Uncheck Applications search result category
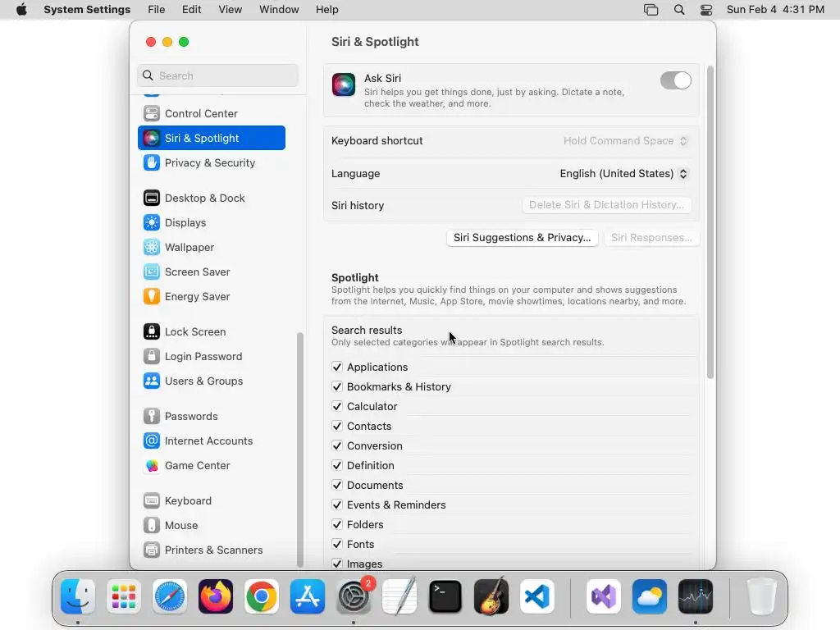 coord(337,367)
